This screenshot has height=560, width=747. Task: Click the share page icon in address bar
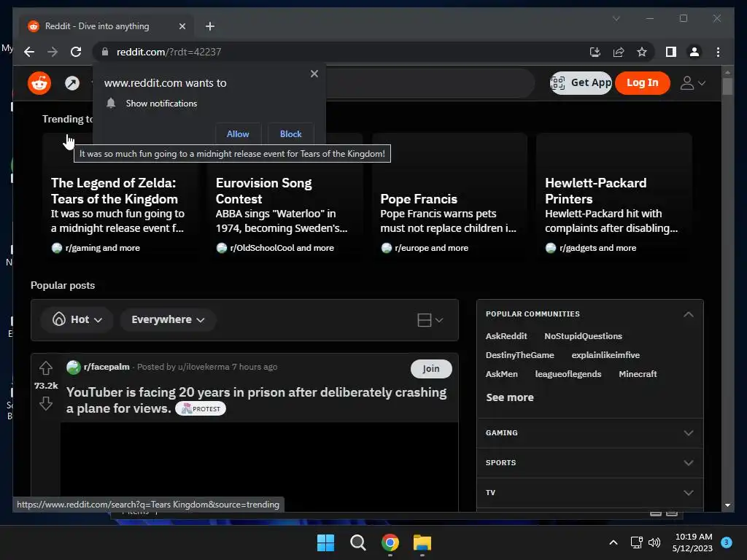(x=619, y=52)
